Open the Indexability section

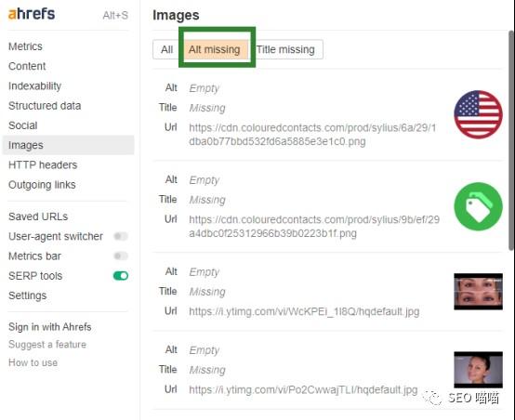tap(34, 86)
